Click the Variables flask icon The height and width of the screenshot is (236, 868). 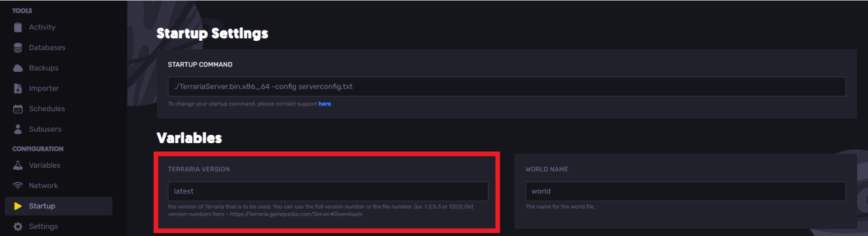click(x=17, y=165)
